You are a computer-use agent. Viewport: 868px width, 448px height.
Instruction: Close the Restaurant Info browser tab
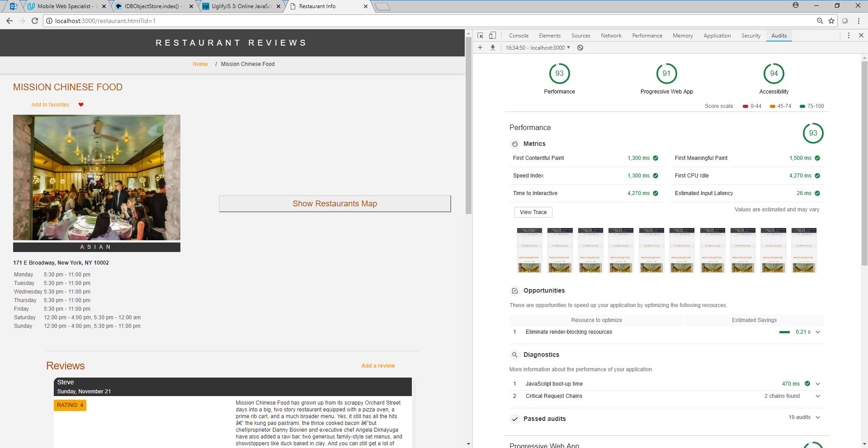pos(365,6)
